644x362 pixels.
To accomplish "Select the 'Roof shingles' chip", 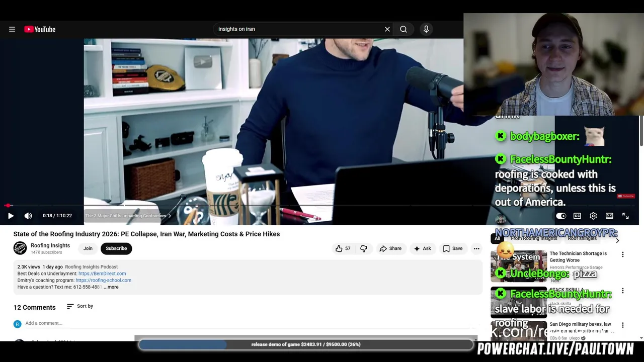I will click(x=582, y=238).
